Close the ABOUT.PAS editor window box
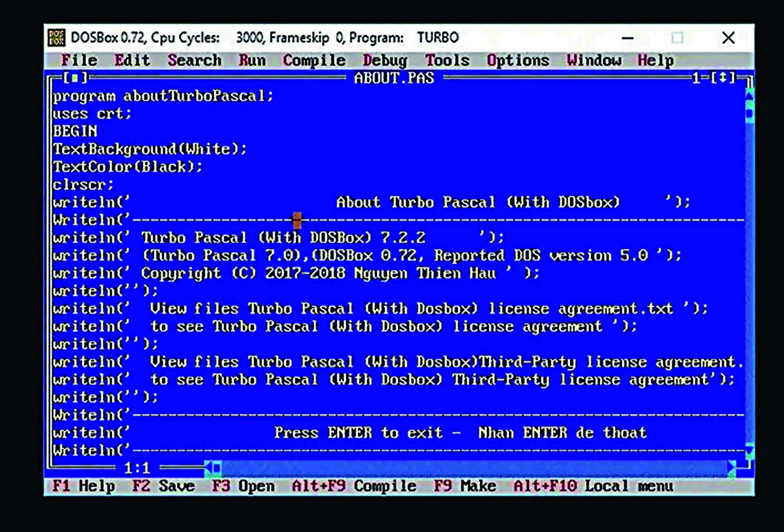The image size is (784, 532). [x=75, y=78]
